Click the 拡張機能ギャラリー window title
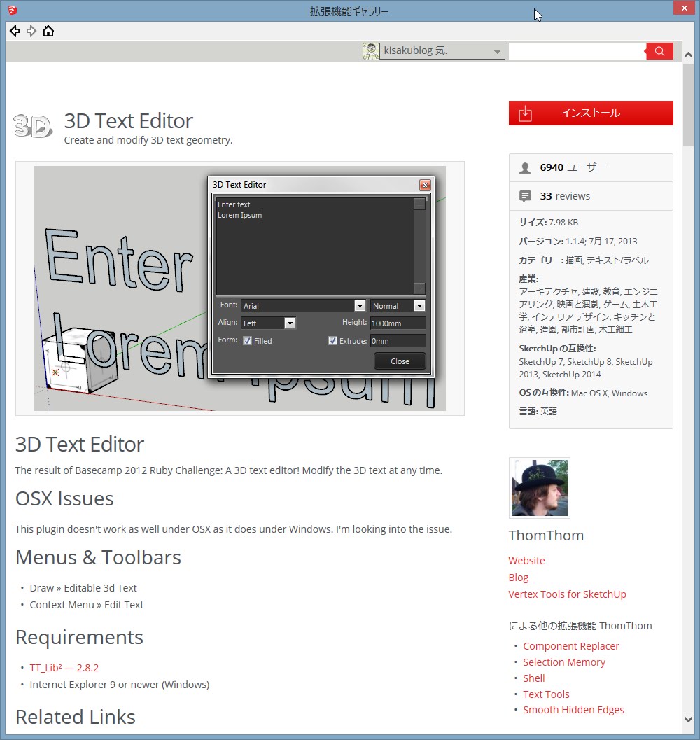 [349, 11]
